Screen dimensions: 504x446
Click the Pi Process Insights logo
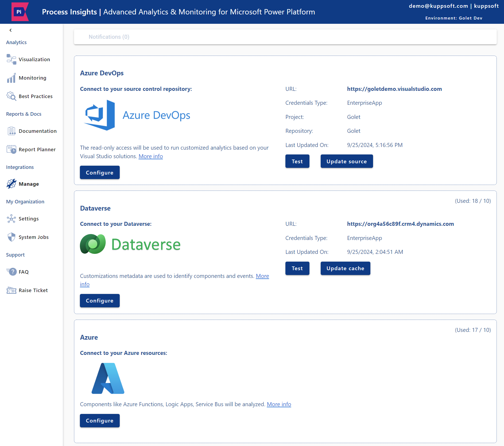coord(20,12)
